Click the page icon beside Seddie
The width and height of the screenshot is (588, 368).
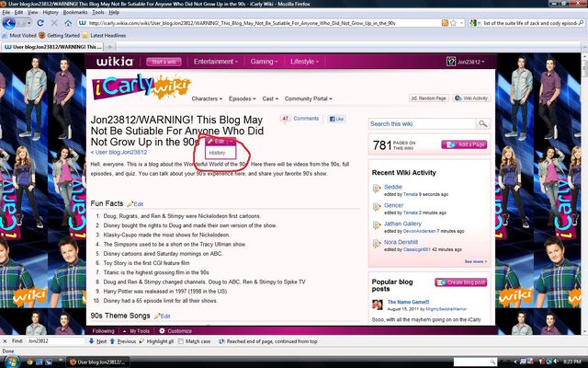click(x=377, y=189)
